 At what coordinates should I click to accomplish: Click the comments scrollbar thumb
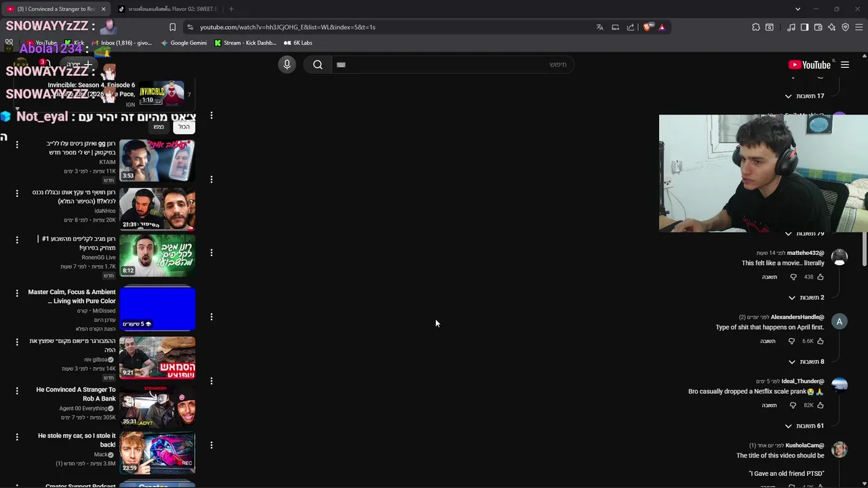point(864,249)
